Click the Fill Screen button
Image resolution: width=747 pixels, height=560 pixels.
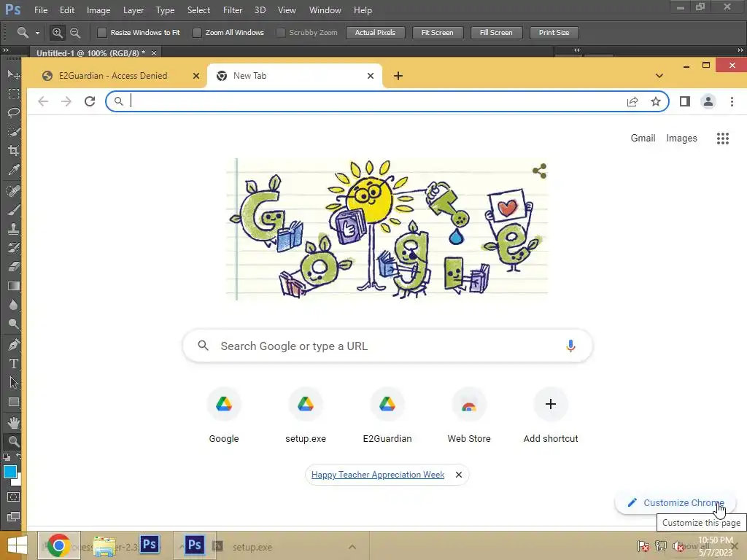[496, 32]
